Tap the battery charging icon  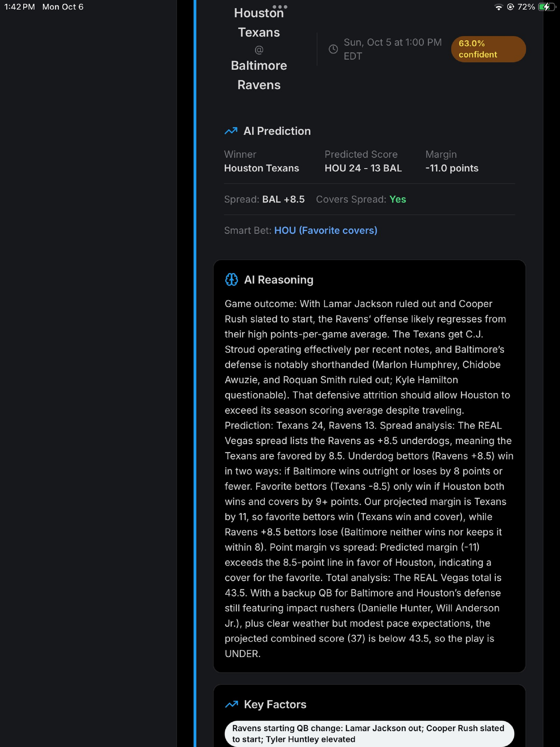(547, 7)
